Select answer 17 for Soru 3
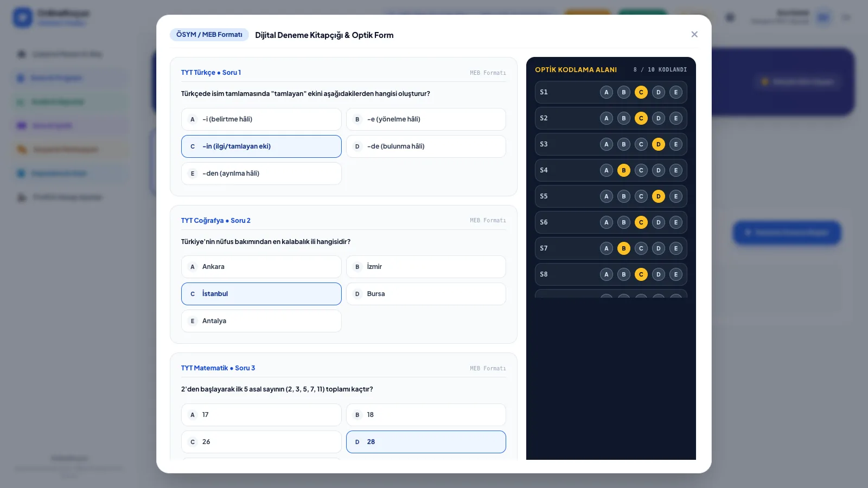868x488 pixels. pyautogui.click(x=261, y=415)
